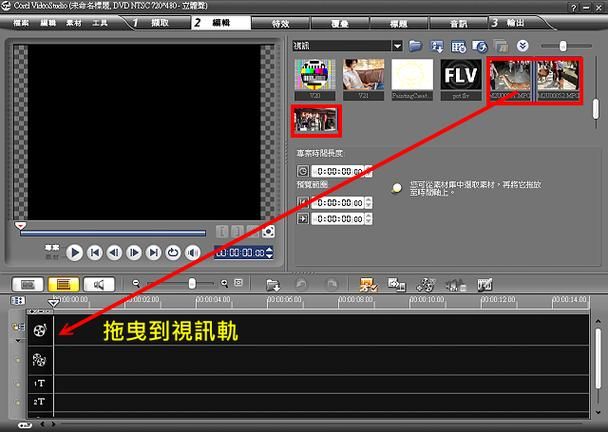
Task: Open the 檔案 (File) menu
Action: click(21, 23)
